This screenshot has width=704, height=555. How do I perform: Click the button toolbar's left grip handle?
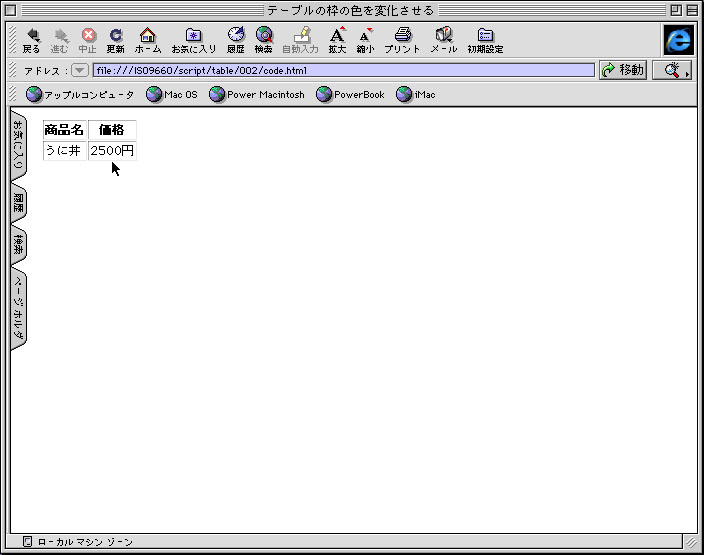coord(13,40)
